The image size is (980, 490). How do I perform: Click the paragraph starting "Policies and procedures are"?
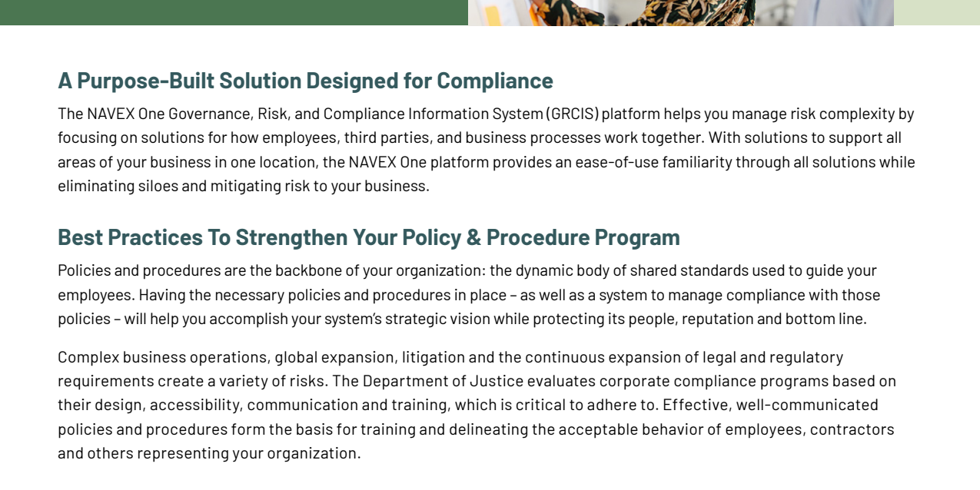(x=469, y=295)
